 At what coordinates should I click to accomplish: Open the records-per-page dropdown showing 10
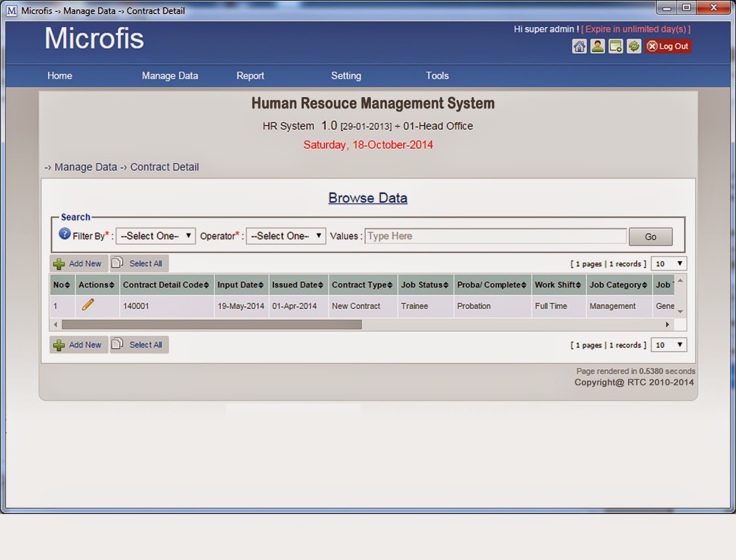click(668, 263)
